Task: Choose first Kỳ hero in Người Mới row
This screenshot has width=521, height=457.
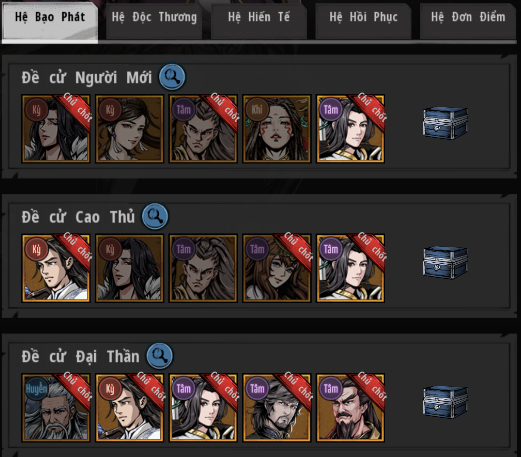Action: (x=56, y=129)
